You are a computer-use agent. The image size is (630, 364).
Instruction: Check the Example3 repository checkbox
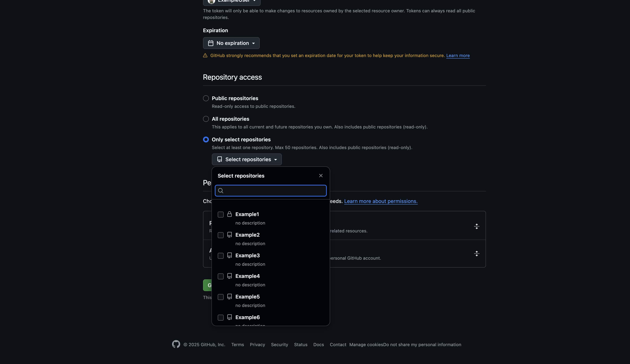coord(220,256)
